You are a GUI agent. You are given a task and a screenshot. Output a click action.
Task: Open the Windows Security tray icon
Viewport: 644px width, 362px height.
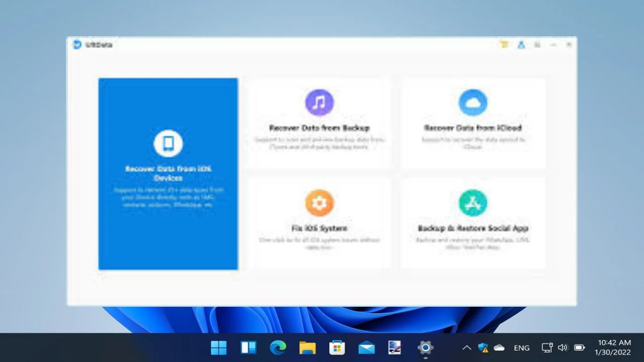[484, 347]
